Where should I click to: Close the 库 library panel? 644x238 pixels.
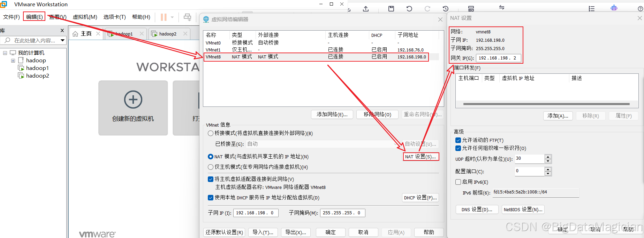click(62, 31)
